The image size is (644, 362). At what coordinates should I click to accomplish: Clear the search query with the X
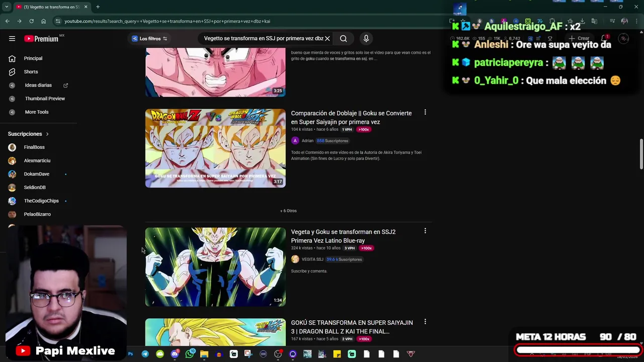[x=327, y=38]
